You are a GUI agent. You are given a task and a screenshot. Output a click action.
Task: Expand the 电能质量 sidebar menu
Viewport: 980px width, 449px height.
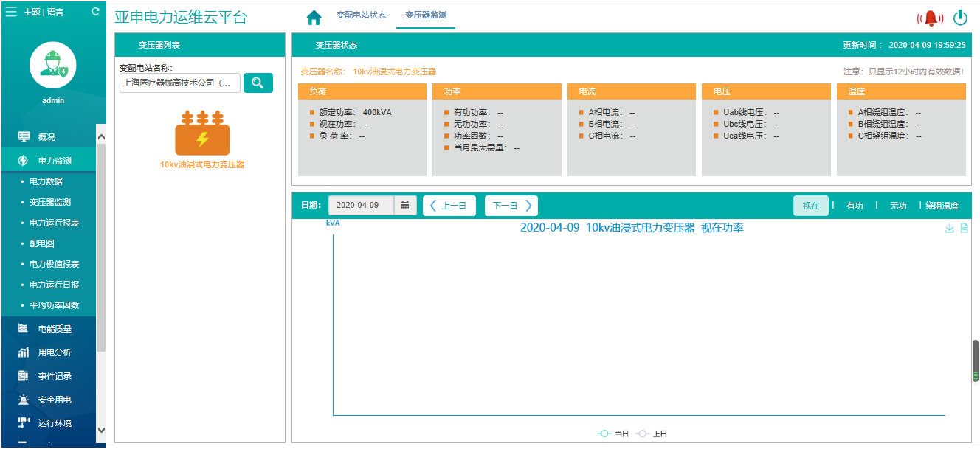[x=55, y=329]
